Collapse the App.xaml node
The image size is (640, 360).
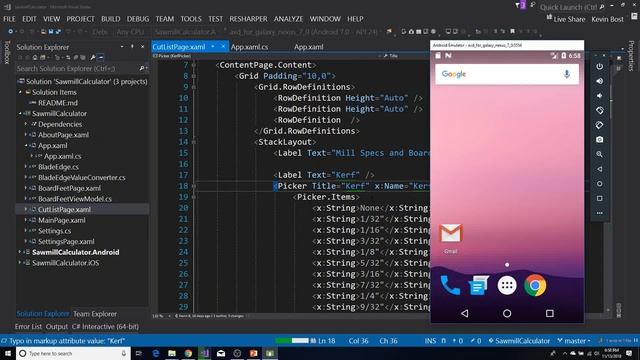[26, 145]
